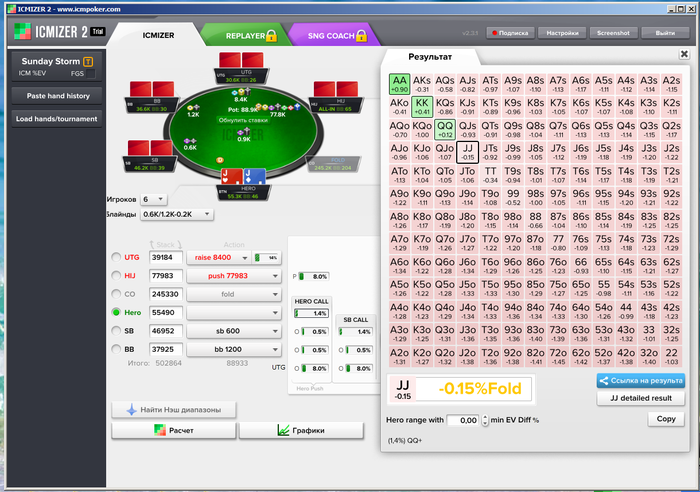The image size is (700, 492).
Task: Open Графики charts
Action: pyautogui.click(x=301, y=431)
